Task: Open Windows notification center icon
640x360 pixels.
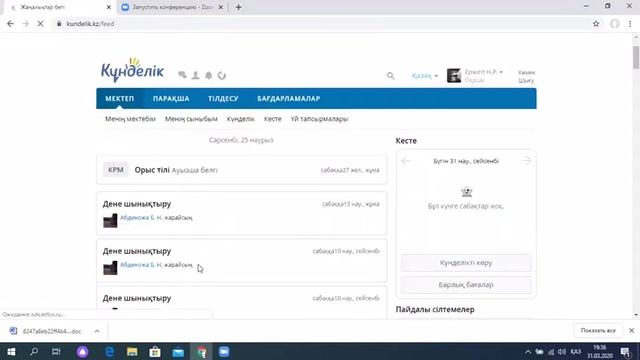Action: pyautogui.click(x=626, y=352)
